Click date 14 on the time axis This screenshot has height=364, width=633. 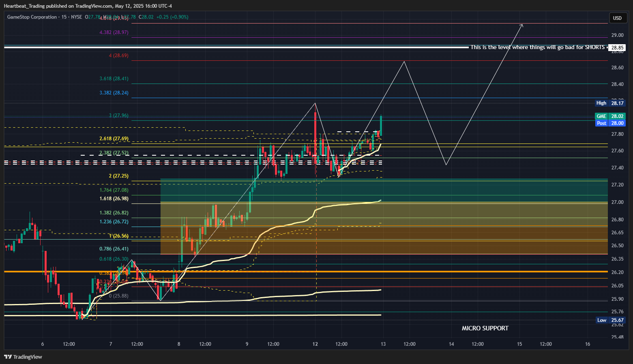tap(451, 344)
